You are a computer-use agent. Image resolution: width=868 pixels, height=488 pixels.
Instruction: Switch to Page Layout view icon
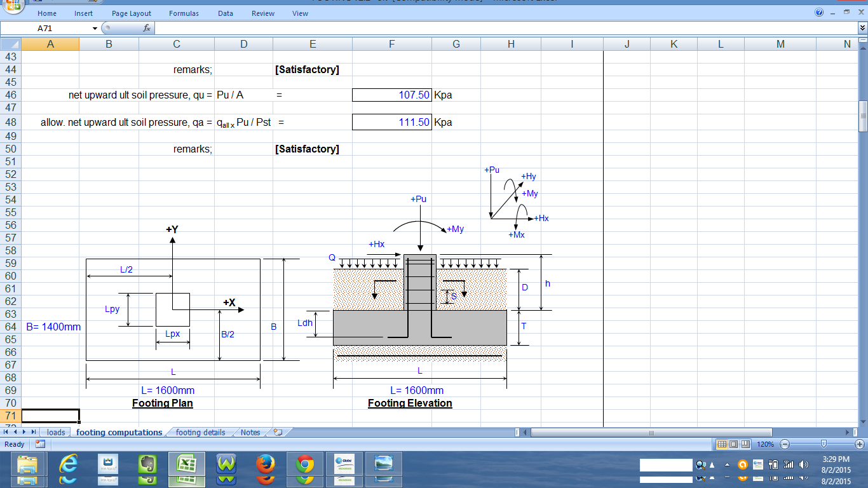click(x=733, y=444)
